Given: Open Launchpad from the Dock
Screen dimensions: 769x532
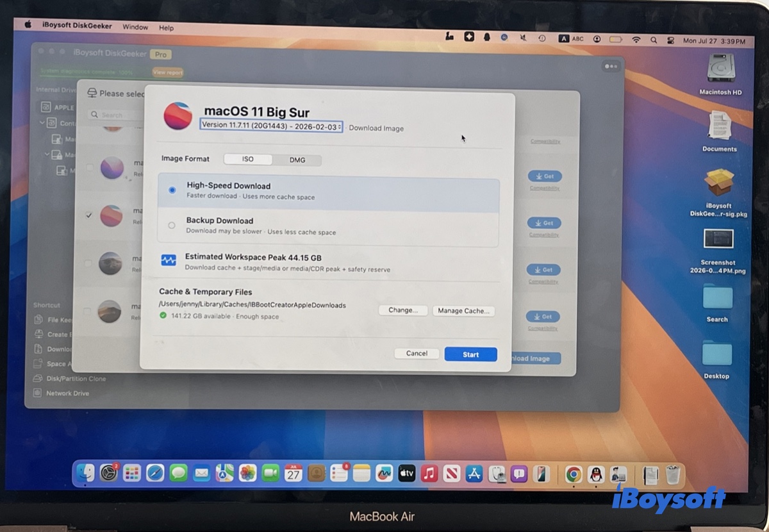Looking at the screenshot, I should pos(132,474).
